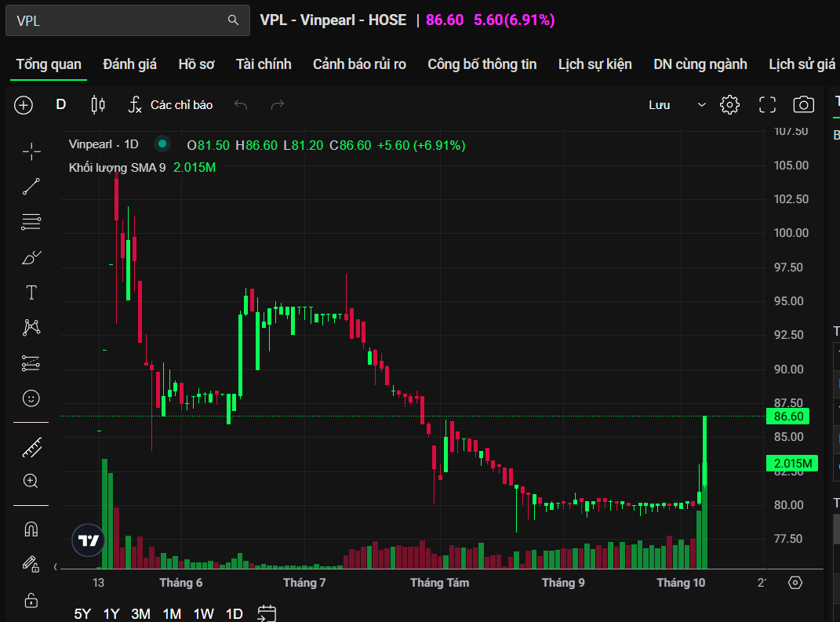Expand the Lưu save dropdown arrow
This screenshot has height=622, width=840.
point(702,104)
